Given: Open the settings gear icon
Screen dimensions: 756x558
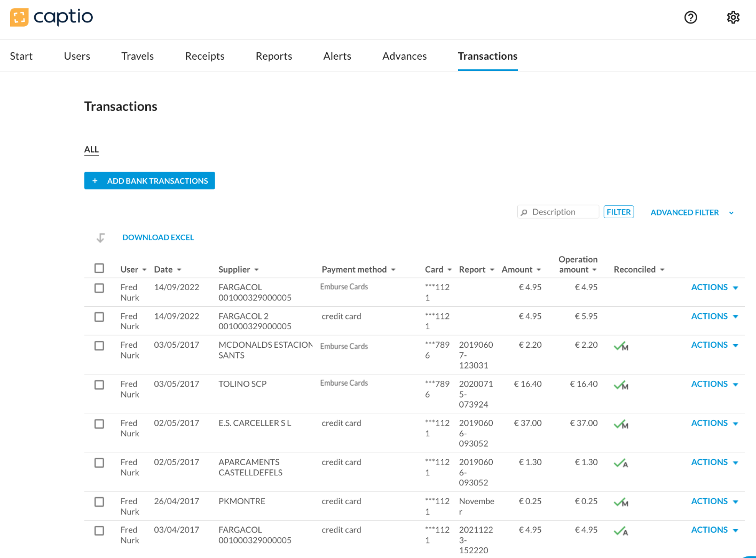Looking at the screenshot, I should pyautogui.click(x=733, y=18).
